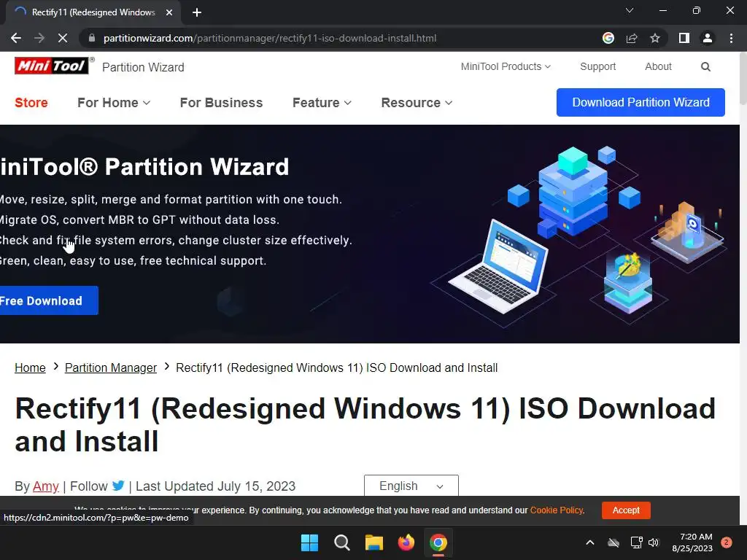Click the site search magnifier icon
Image resolution: width=747 pixels, height=560 pixels.
pyautogui.click(x=705, y=66)
